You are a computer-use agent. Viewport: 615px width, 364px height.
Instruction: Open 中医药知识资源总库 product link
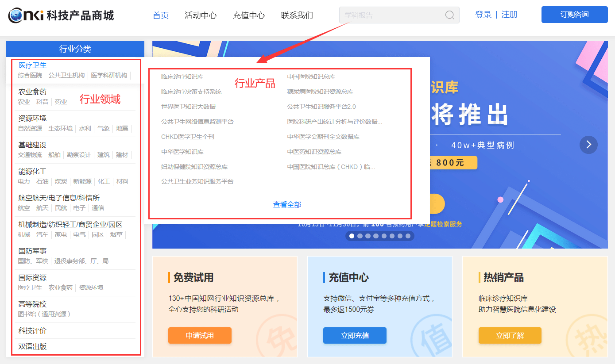pos(314,152)
